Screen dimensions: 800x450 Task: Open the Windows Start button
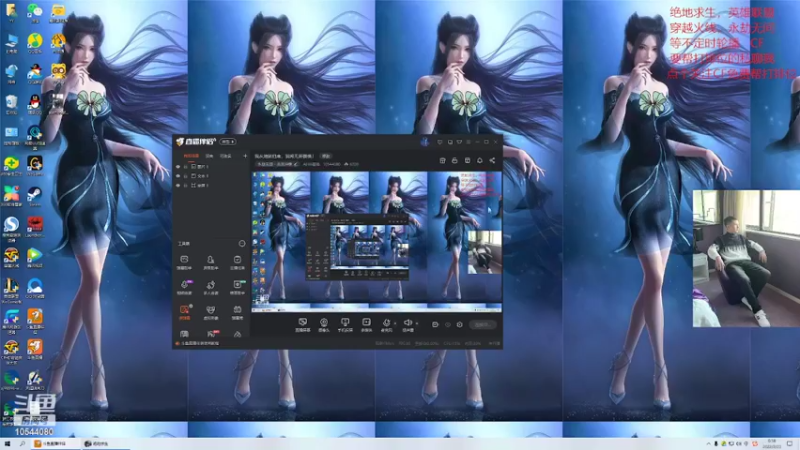point(7,444)
